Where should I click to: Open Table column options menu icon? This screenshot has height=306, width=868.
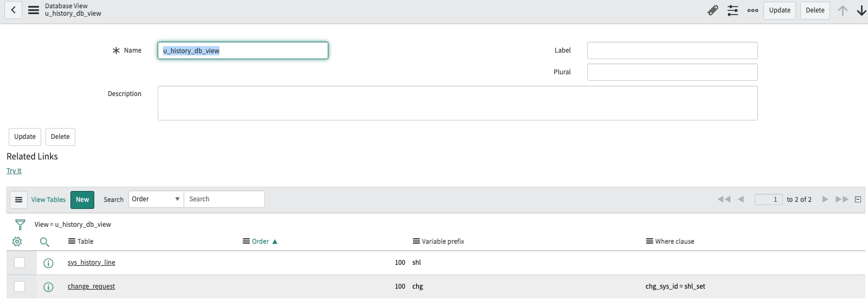tap(72, 241)
